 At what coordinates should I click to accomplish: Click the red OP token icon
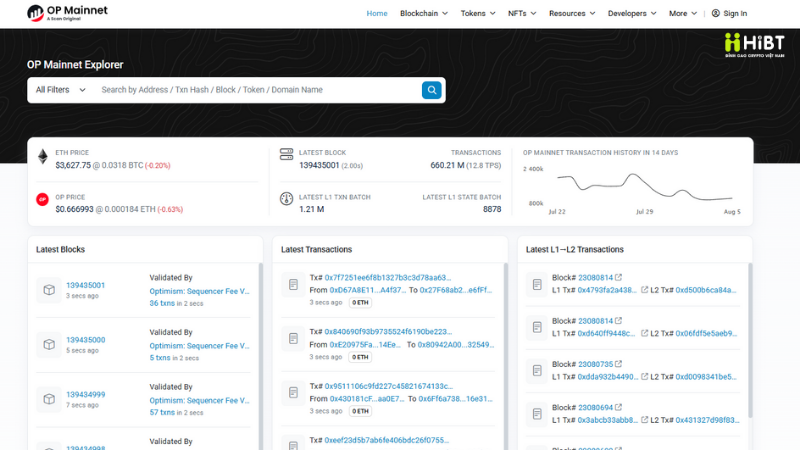42,199
